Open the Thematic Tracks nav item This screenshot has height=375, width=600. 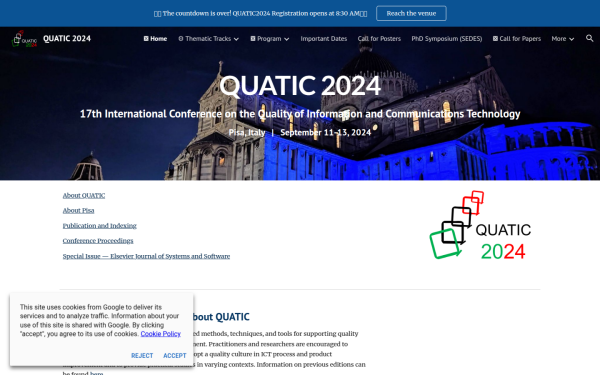pyautogui.click(x=205, y=39)
